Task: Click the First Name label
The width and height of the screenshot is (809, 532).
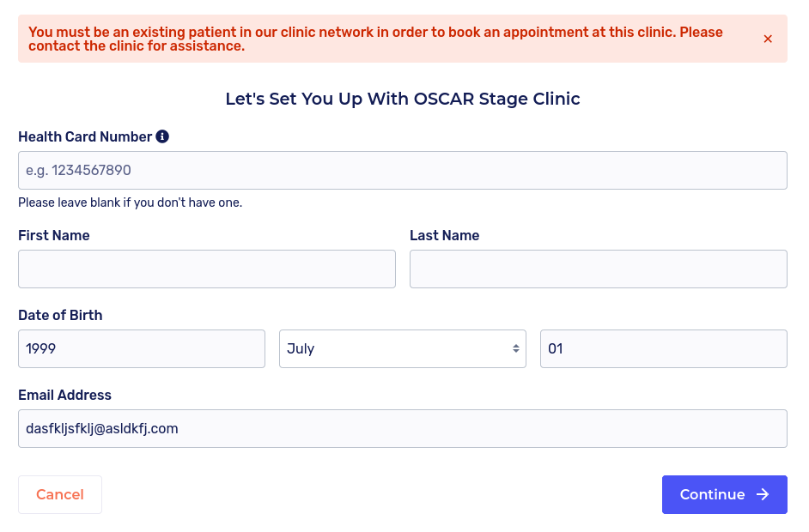Action: tap(53, 235)
